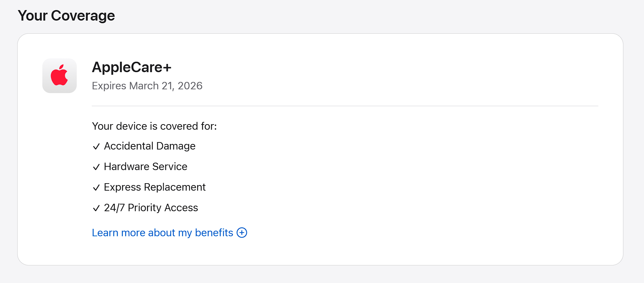644x283 pixels.
Task: Click the checkmark beside Accidental Damage
Action: (x=96, y=147)
